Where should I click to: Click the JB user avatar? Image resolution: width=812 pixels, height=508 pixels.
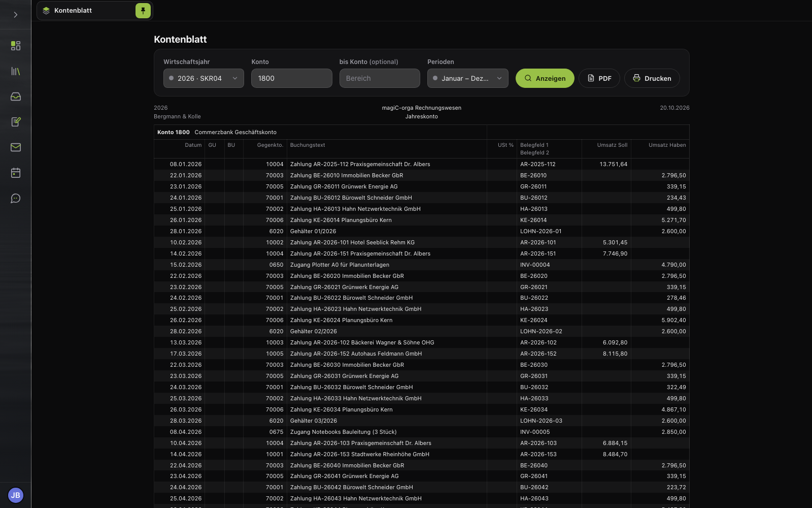(16, 495)
